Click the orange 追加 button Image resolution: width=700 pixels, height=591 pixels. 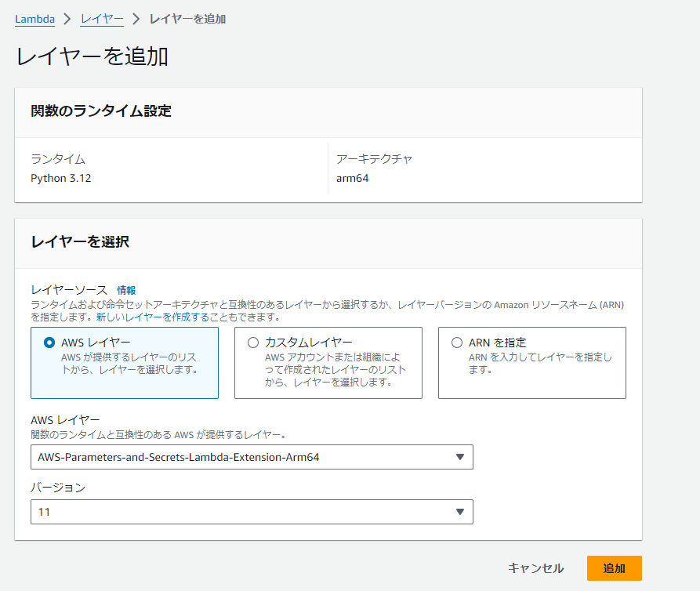coord(615,568)
